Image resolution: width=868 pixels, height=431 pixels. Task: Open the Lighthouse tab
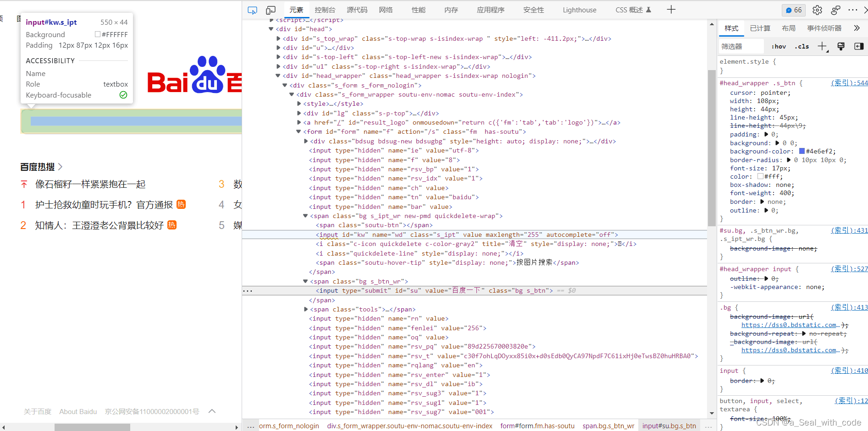click(x=580, y=10)
